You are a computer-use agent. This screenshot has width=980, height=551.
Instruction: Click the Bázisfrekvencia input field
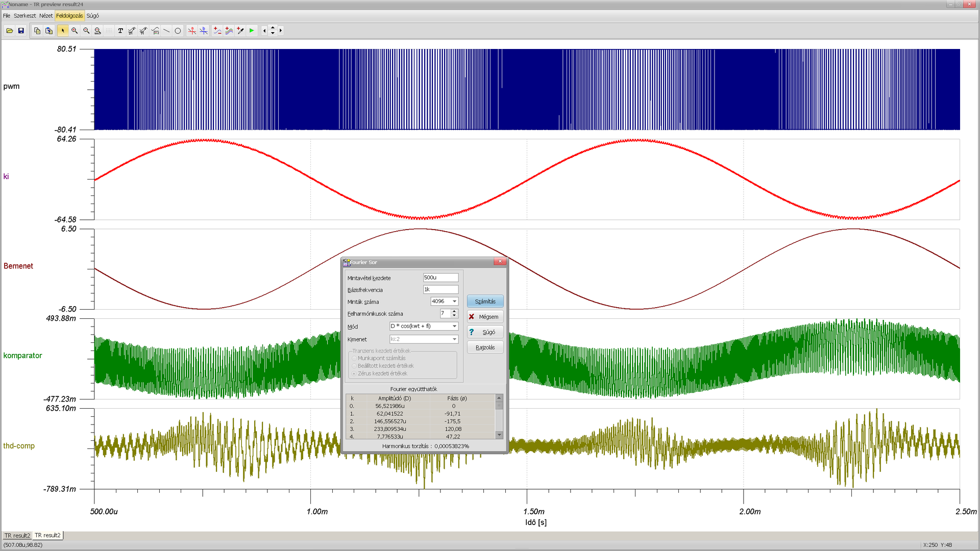440,289
